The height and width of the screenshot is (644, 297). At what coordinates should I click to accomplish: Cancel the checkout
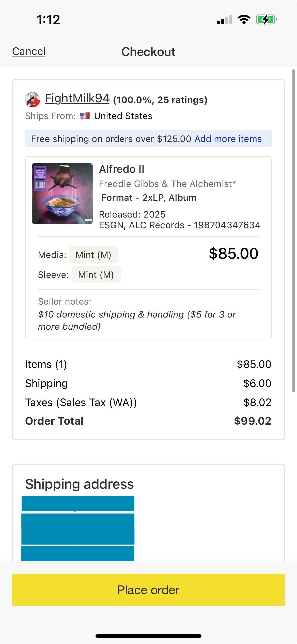click(29, 51)
